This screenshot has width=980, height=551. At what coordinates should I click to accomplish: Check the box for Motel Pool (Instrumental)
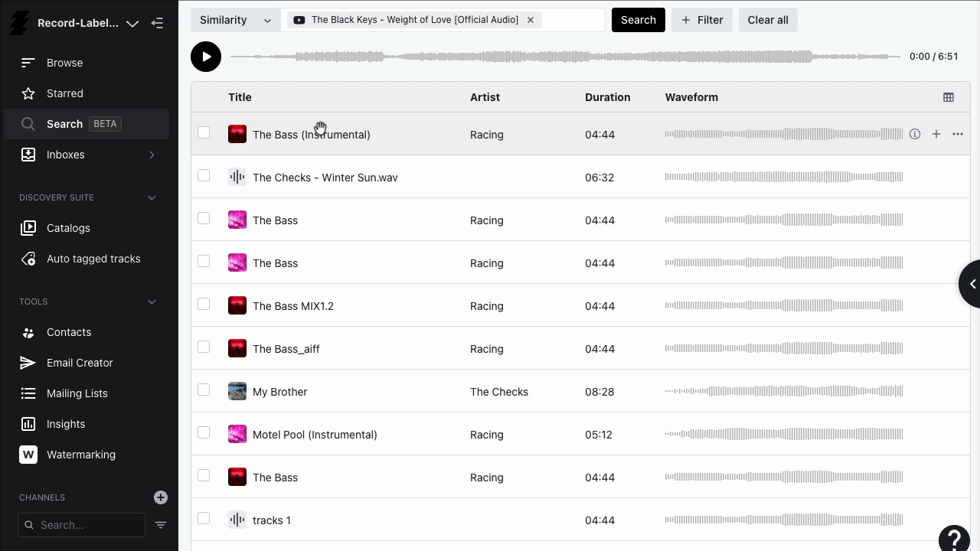pos(204,432)
